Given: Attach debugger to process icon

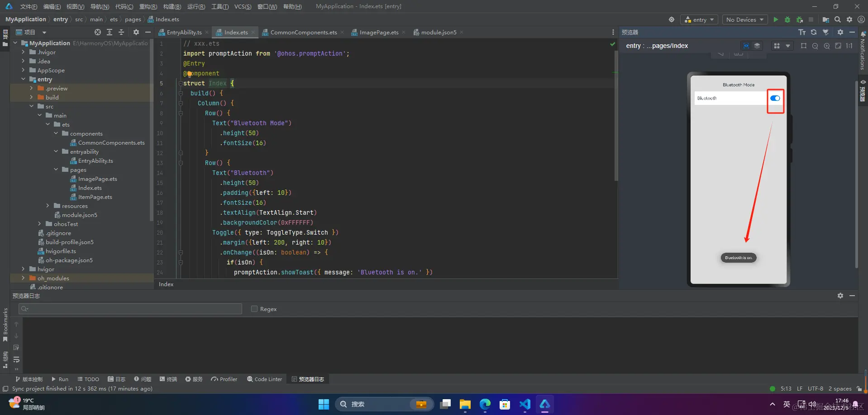Looking at the screenshot, I should pyautogui.click(x=800, y=19).
